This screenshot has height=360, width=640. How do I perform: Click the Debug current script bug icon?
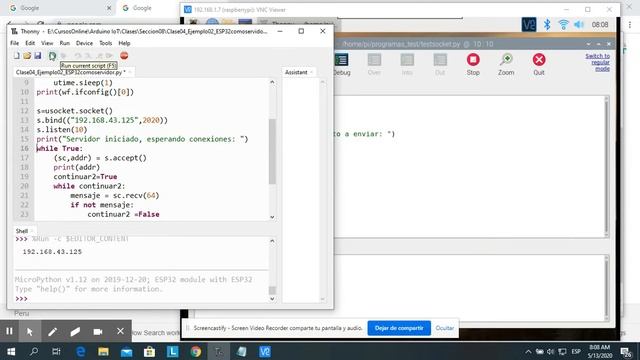point(63,56)
